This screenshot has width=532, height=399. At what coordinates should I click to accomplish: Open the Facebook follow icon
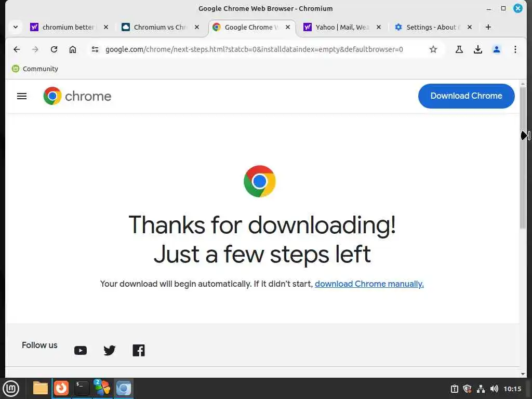click(138, 350)
